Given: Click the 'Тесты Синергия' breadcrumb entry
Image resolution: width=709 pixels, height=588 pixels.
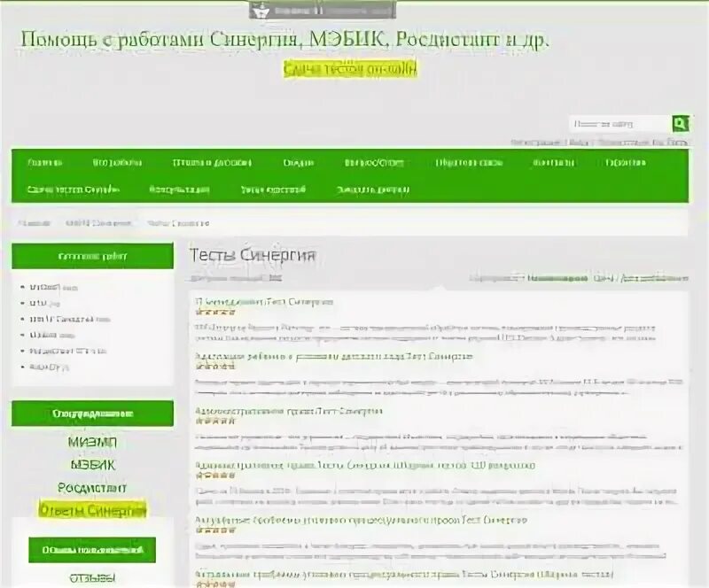Looking at the screenshot, I should 178,223.
